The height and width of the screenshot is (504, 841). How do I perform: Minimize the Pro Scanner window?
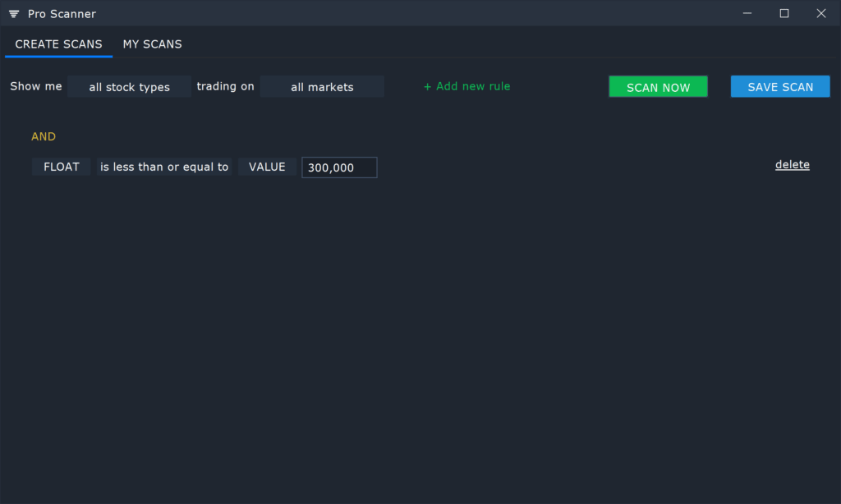[747, 13]
